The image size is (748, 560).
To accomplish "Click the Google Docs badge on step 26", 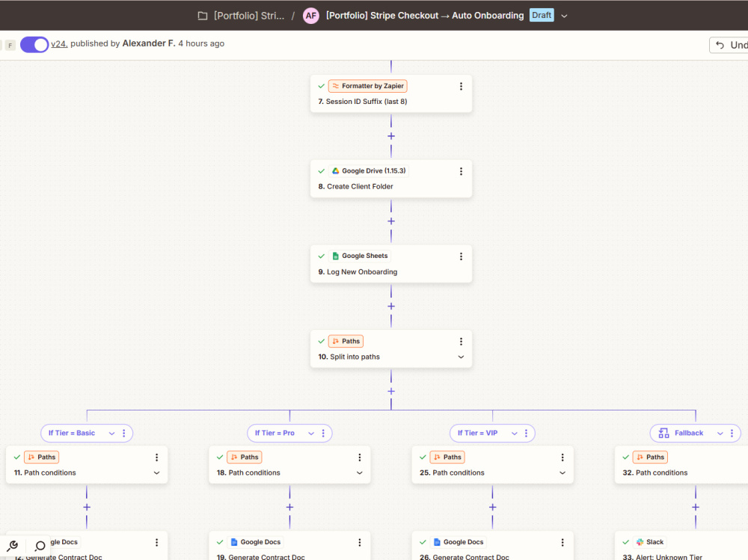I will coord(459,542).
